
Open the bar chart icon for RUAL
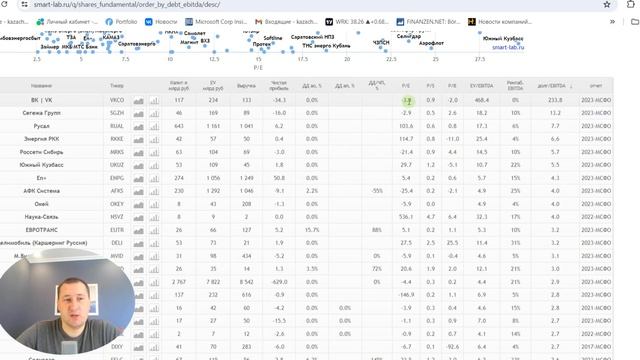[154, 127]
